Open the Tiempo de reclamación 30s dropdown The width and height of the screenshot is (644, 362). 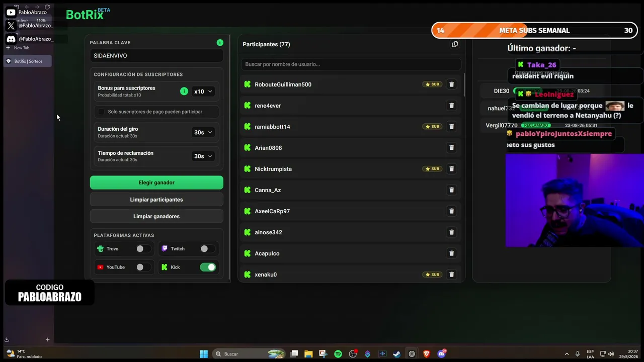click(x=203, y=156)
